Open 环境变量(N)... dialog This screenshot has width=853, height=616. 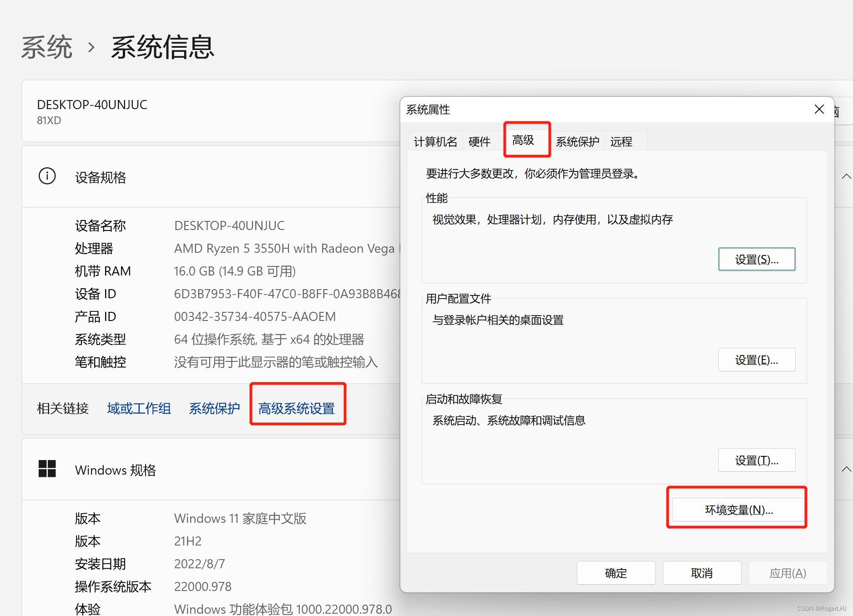[x=738, y=510]
